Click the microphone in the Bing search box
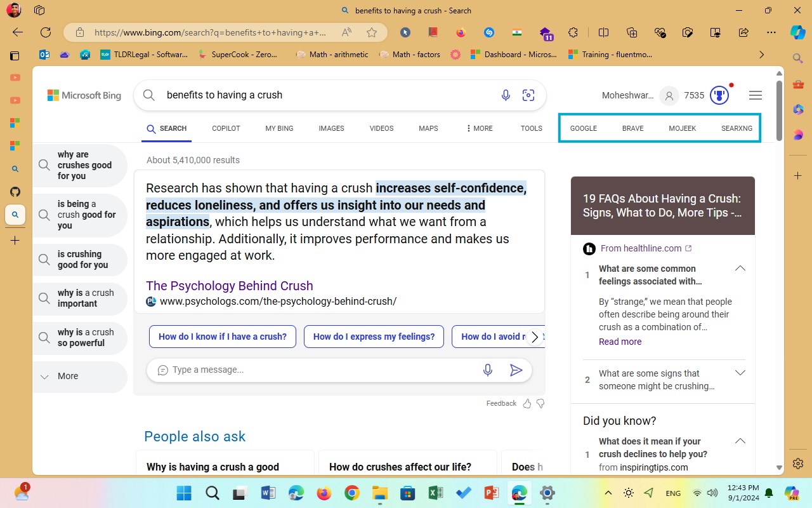This screenshot has width=812, height=508. click(506, 95)
